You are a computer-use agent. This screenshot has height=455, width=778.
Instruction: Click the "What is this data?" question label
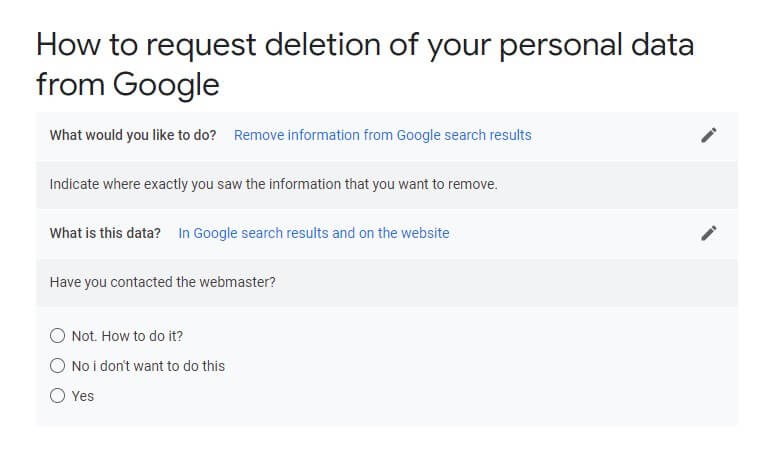[x=105, y=233]
